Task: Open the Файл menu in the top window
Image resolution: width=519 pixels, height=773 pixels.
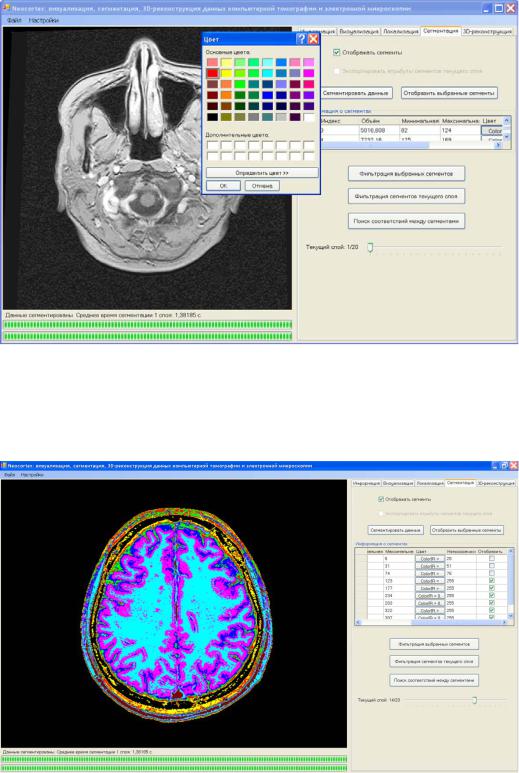Action: point(14,21)
